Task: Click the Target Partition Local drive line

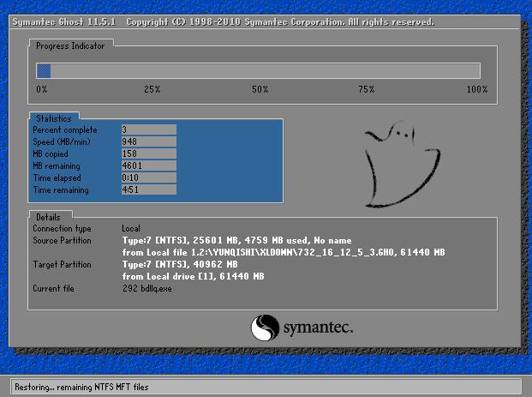Action: 193,277
